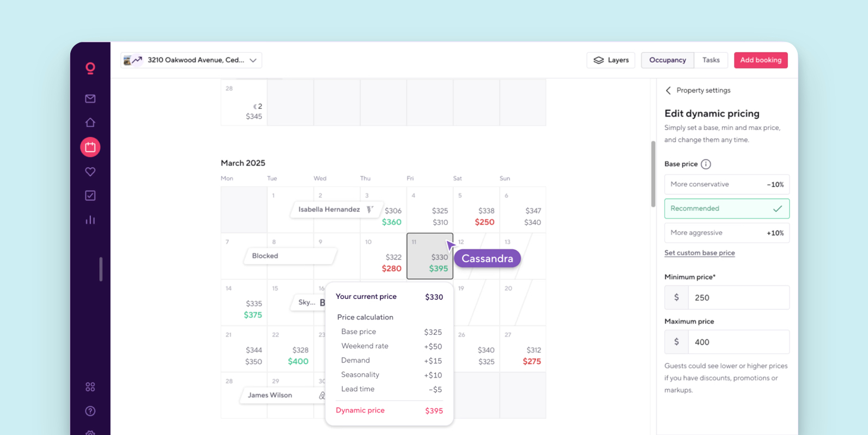
Task: Click the Base price row in popup
Action: [391, 332]
